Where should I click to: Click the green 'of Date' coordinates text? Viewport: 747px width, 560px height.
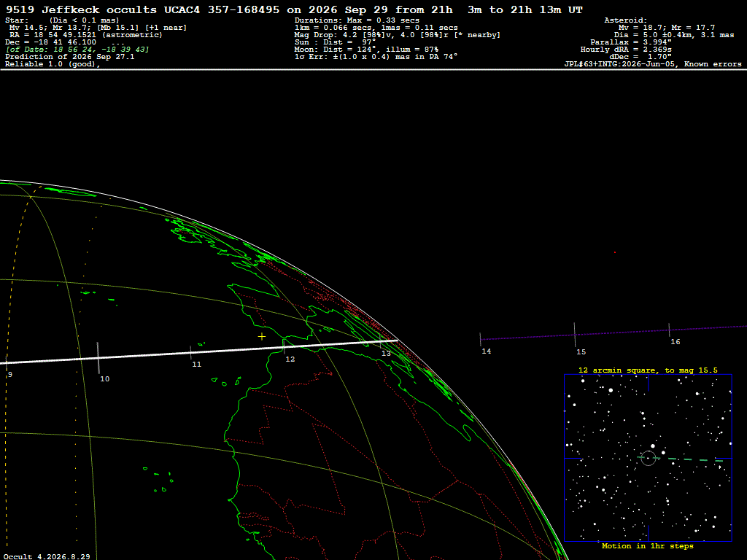click(x=77, y=50)
